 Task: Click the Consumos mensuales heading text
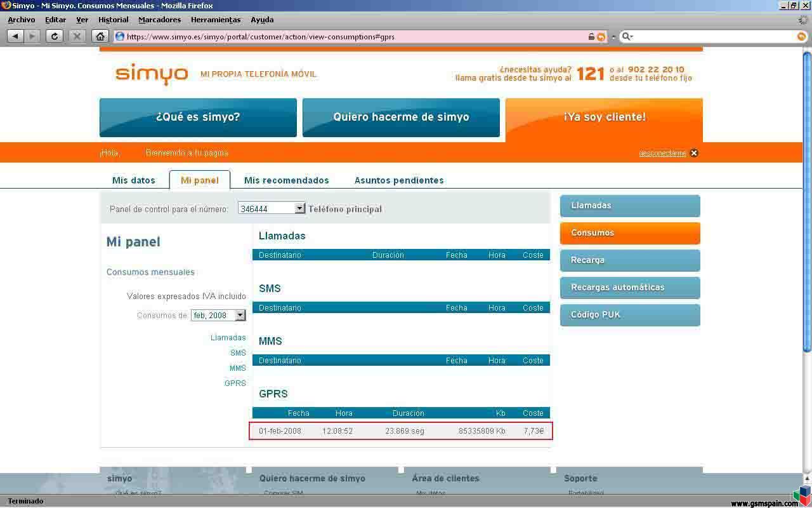(150, 272)
